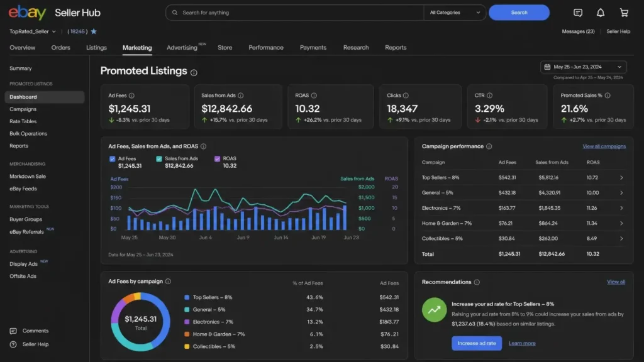Click the Seller Help question mark icon in sidebar
644x362 pixels.
tap(13, 344)
